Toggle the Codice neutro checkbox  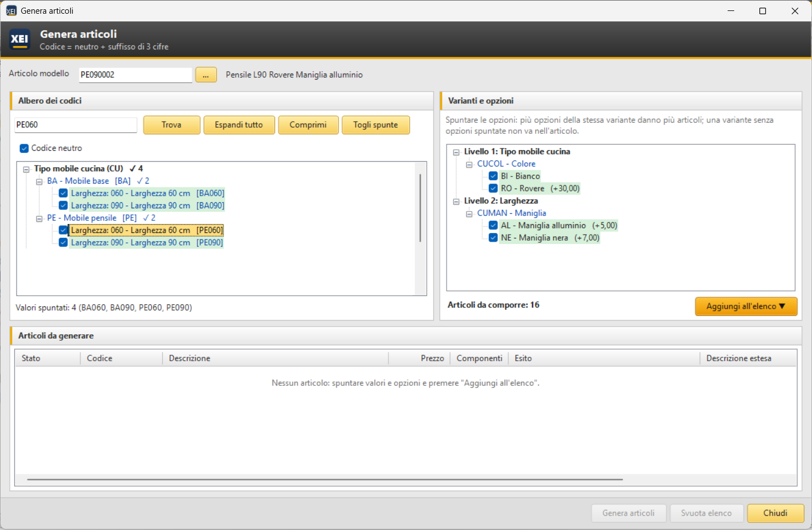click(24, 148)
